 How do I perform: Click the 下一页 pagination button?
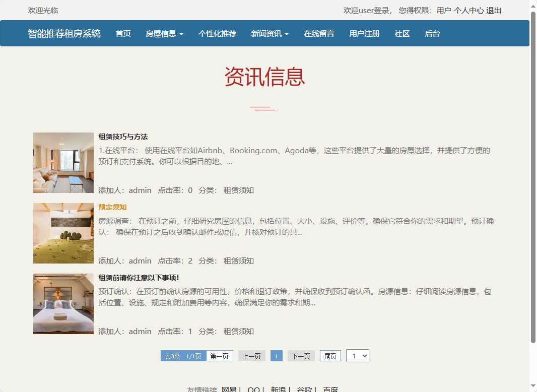[301, 356]
